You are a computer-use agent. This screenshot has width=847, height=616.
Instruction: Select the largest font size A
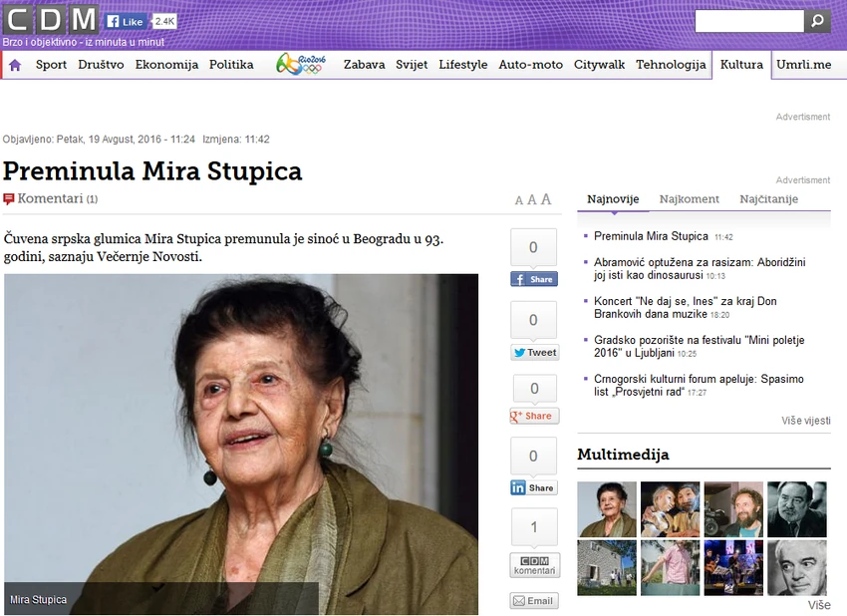coord(546,199)
